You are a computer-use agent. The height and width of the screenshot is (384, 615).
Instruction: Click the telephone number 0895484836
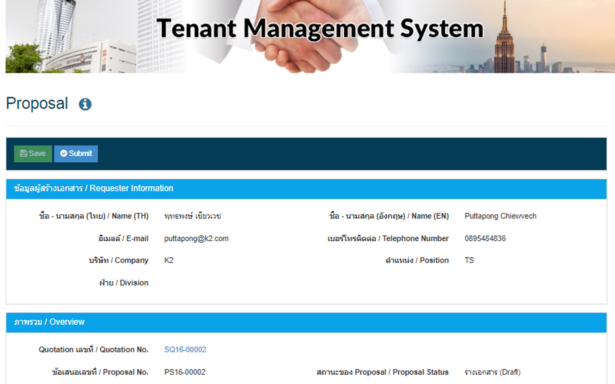485,238
